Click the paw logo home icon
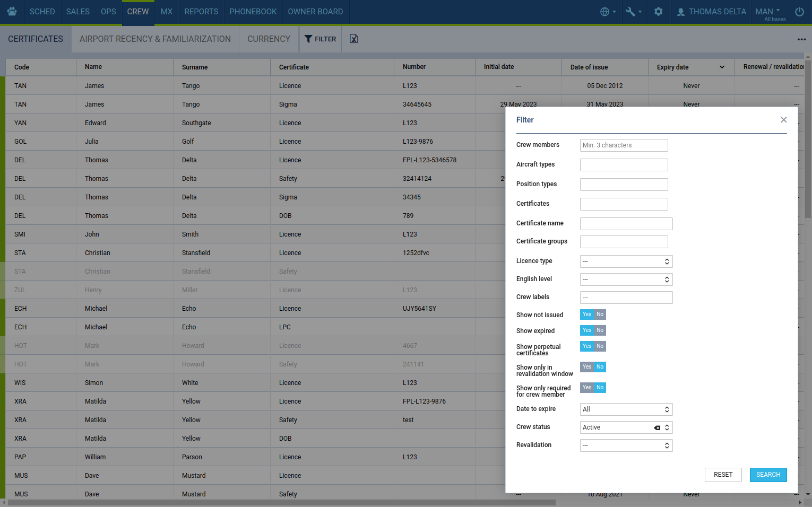This screenshot has height=507, width=812. pyautogui.click(x=12, y=12)
